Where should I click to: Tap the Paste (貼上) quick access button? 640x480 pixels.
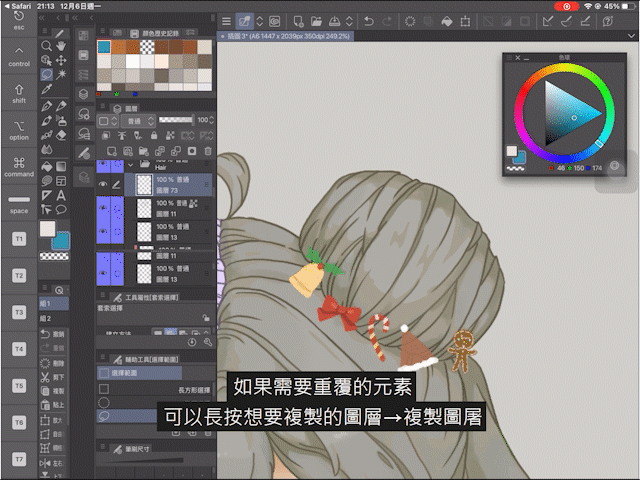(x=53, y=404)
